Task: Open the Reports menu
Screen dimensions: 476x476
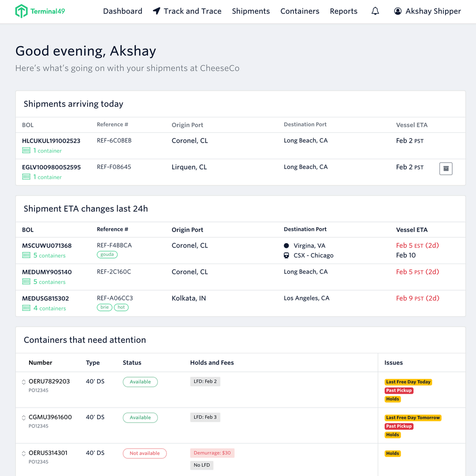Action: click(x=343, y=11)
